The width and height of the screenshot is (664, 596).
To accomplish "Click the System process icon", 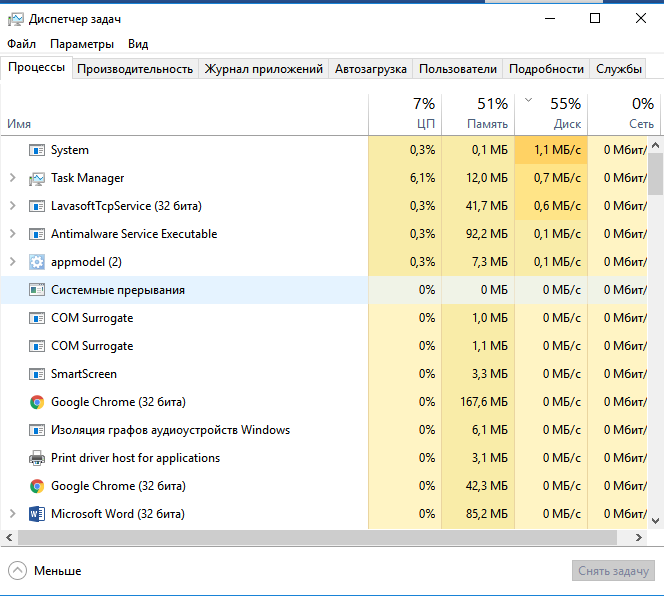I will pyautogui.click(x=37, y=150).
